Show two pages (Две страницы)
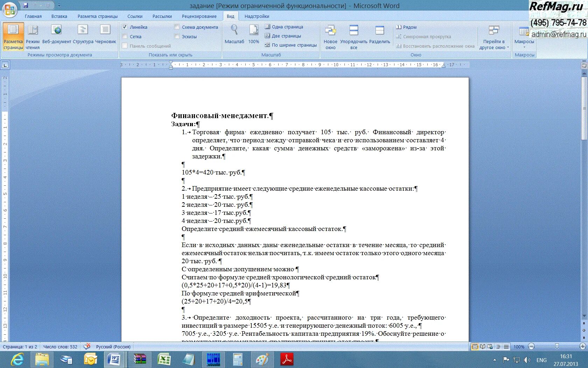 (283, 36)
